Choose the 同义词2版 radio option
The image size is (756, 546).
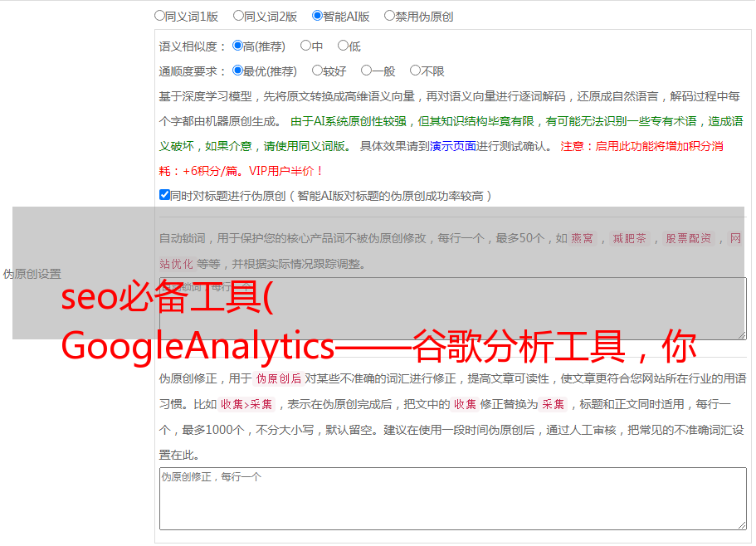click(x=238, y=16)
